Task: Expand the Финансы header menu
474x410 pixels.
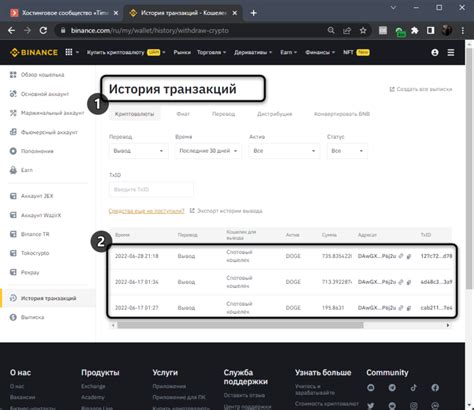Action: pyautogui.click(x=320, y=52)
